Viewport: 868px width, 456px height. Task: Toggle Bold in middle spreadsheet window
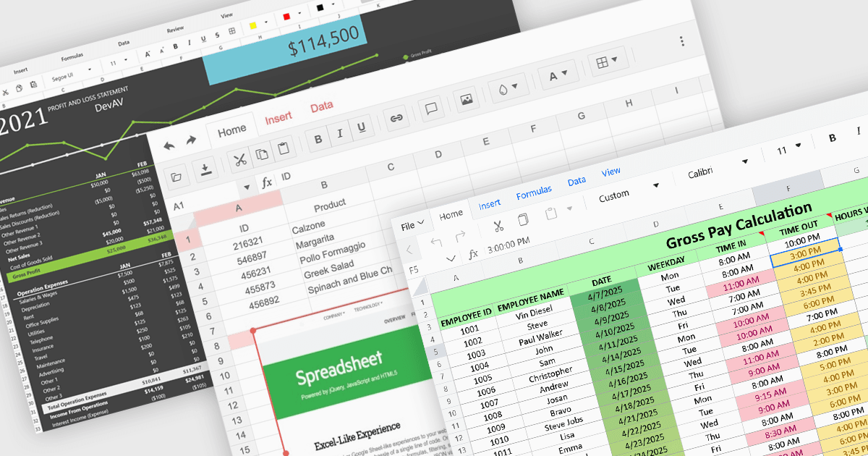tap(318, 139)
